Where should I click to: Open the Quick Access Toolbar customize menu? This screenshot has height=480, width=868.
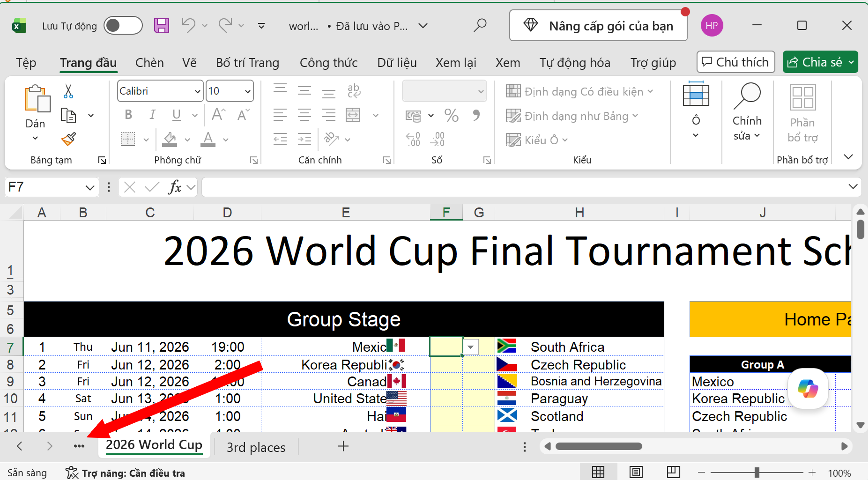point(261,26)
